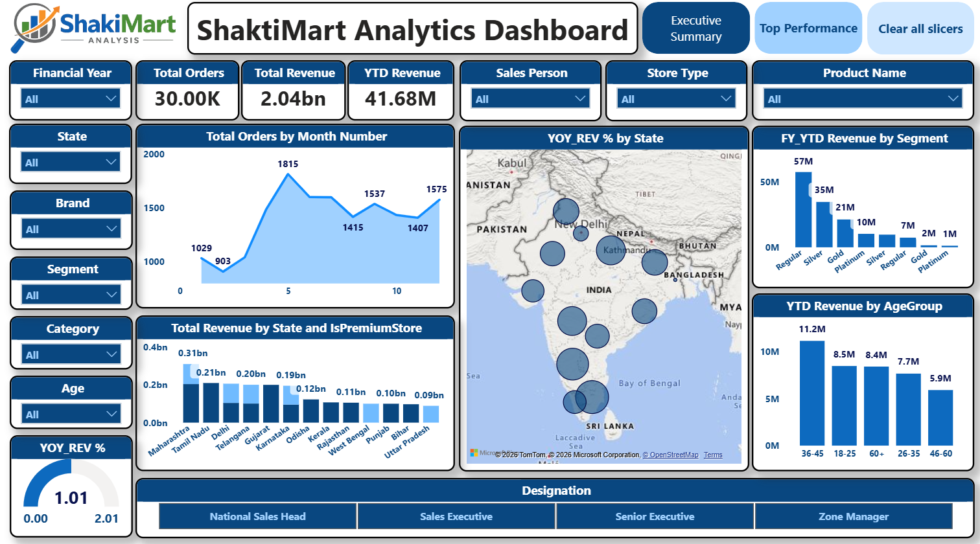This screenshot has height=544, width=980.
Task: Select the Total Revenue value 2.04bn
Action: coord(294,98)
